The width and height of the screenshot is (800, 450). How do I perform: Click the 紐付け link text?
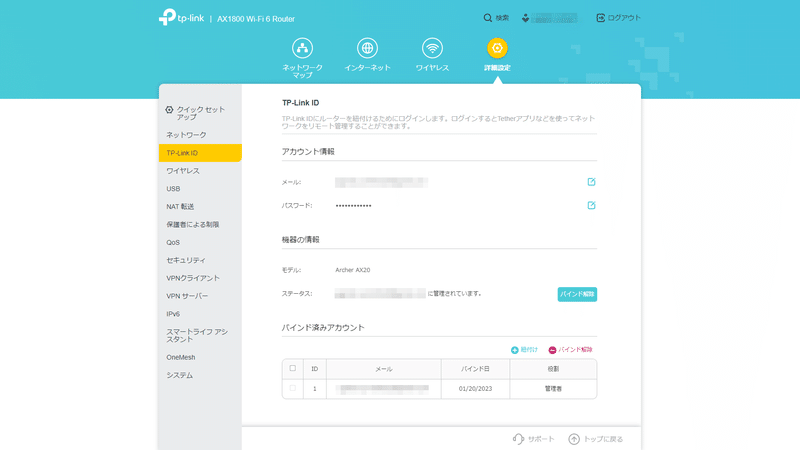[529, 349]
